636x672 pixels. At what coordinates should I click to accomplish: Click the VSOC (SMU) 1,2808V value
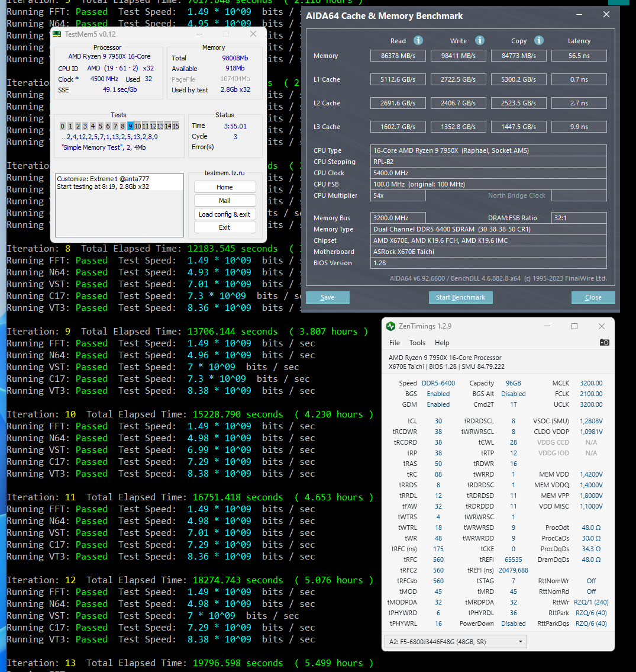(591, 421)
